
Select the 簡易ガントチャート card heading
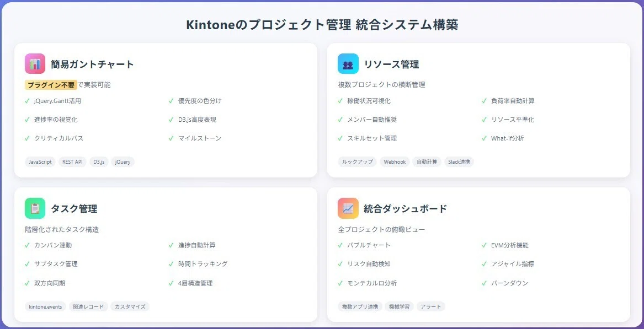pos(92,64)
